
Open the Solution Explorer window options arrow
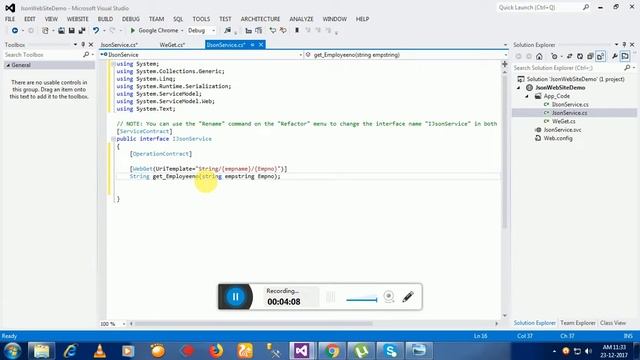pos(616,44)
